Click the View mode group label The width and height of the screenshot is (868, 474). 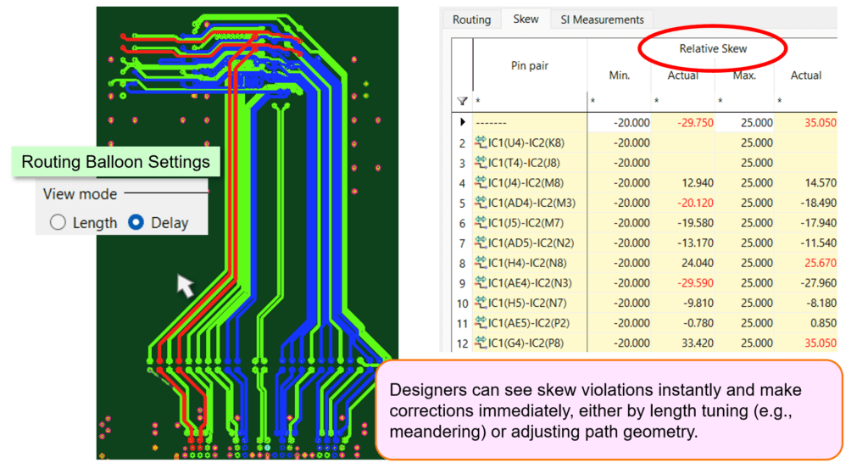[x=81, y=194]
